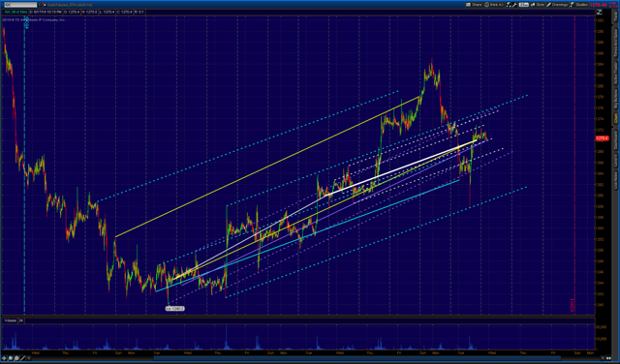Select the trendline drawing tool icon

pyautogui.click(x=22, y=358)
